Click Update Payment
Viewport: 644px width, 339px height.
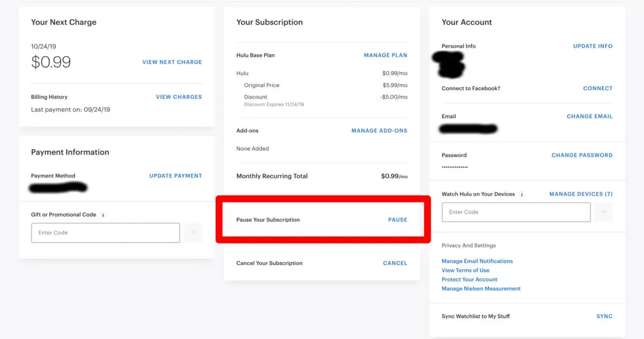coord(175,176)
